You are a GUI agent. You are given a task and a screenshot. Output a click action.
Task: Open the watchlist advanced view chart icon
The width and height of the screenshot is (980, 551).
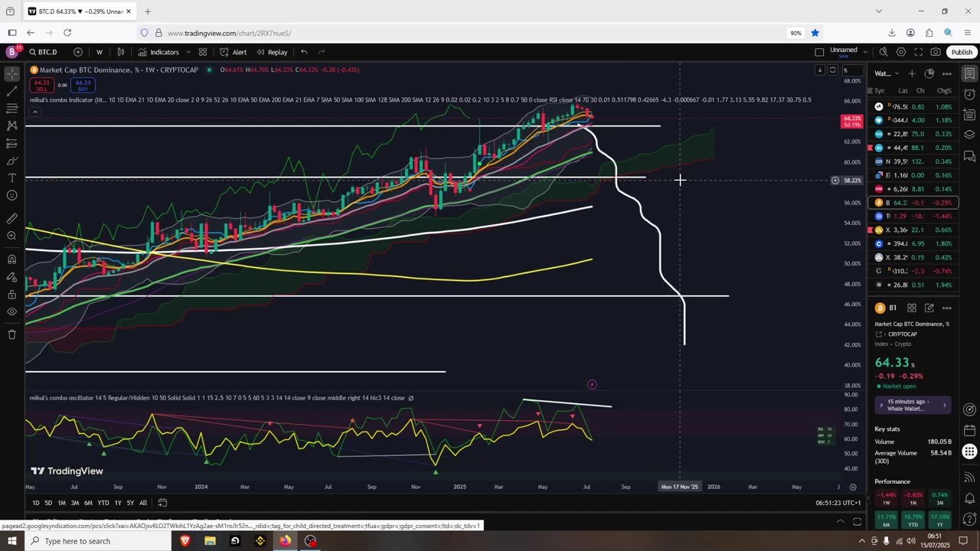click(929, 73)
